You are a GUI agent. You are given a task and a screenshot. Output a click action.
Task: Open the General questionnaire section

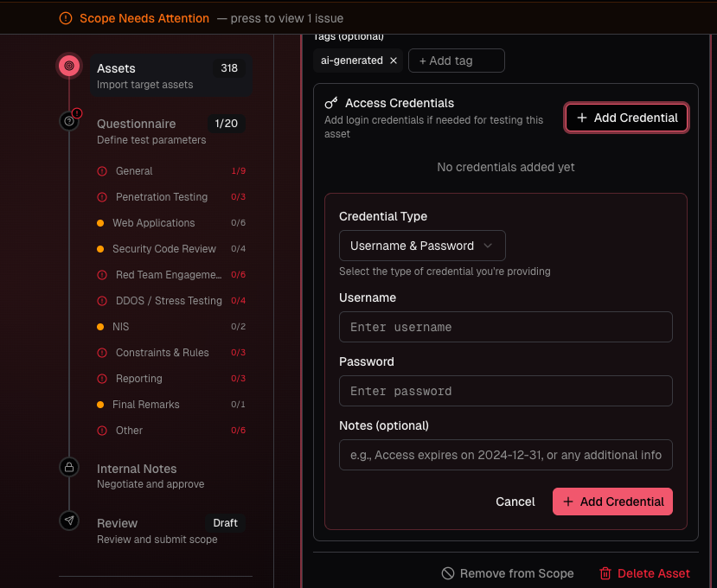134,171
